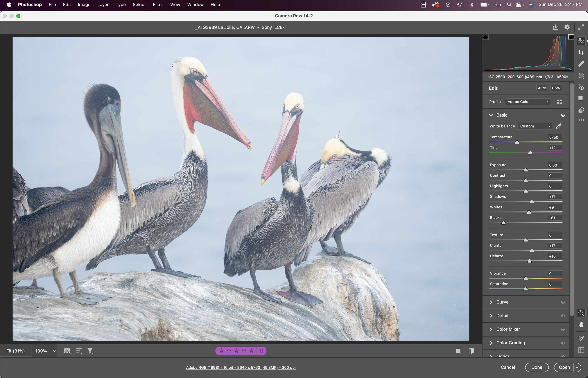
Task: Select the Edit panel icon
Action: [581, 41]
